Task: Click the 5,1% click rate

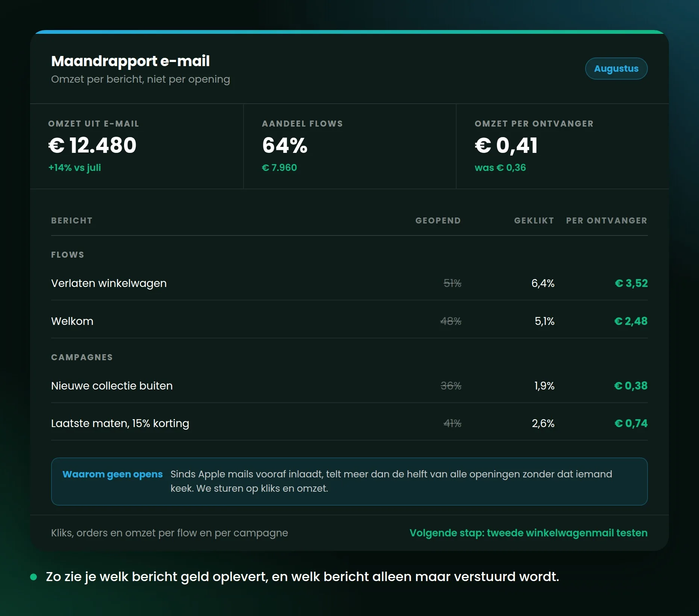Action: click(545, 321)
